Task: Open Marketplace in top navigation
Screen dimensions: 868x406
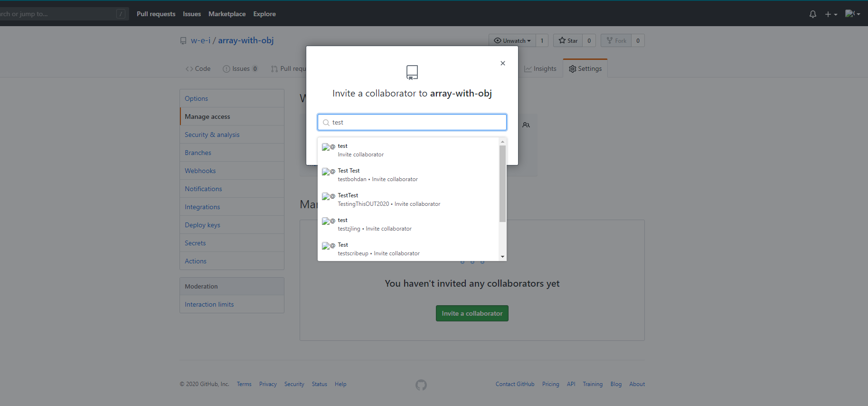Action: click(x=227, y=14)
